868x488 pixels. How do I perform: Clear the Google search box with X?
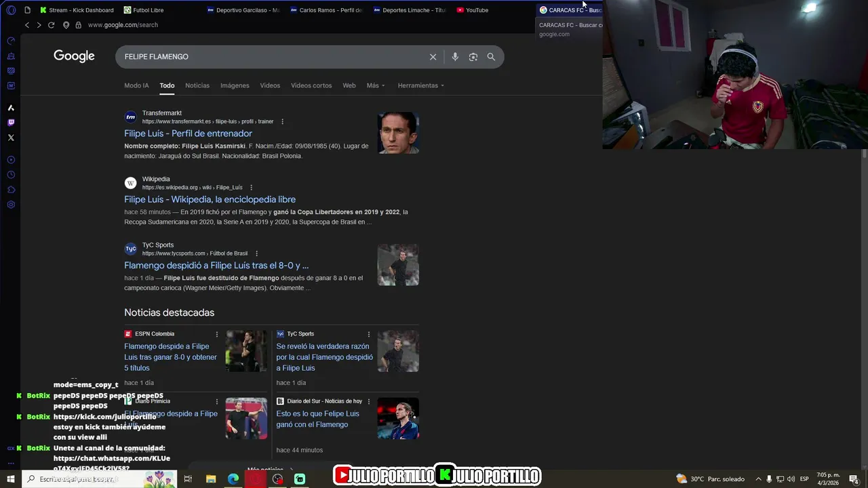(433, 57)
